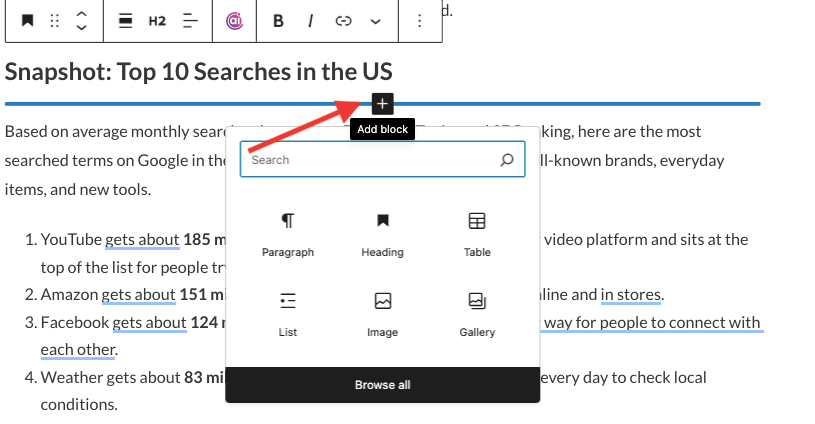Click the underlined "way for people to connect with" text
The image size is (815, 424).
[652, 322]
